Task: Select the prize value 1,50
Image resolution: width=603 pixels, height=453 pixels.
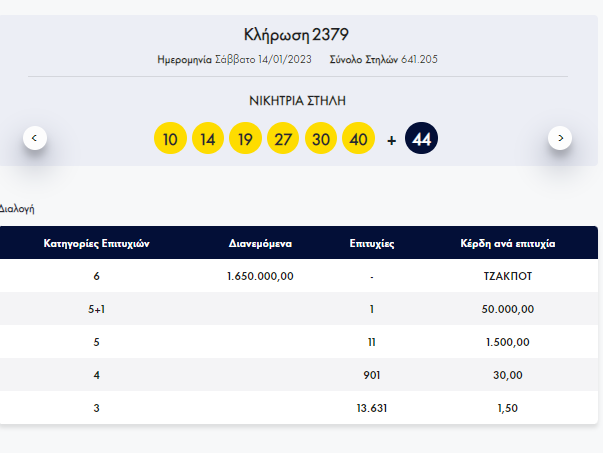Action: (508, 408)
